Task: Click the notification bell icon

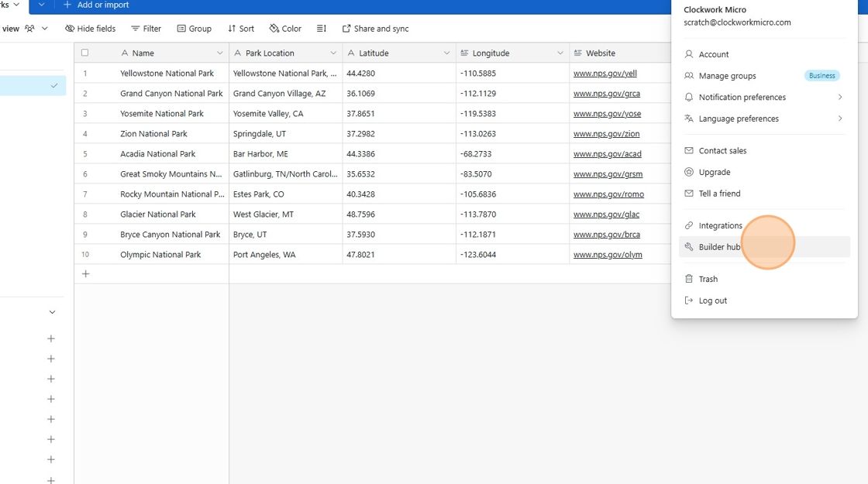Action: [689, 98]
